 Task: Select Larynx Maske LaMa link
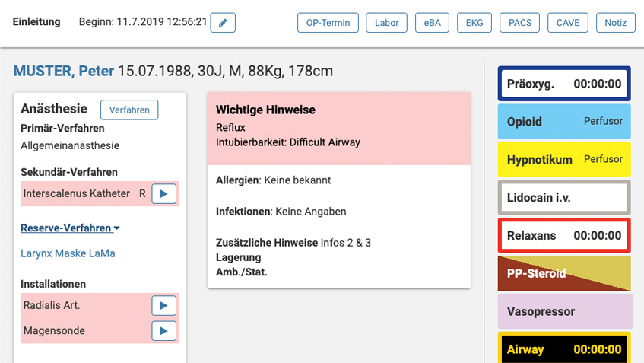(x=68, y=253)
